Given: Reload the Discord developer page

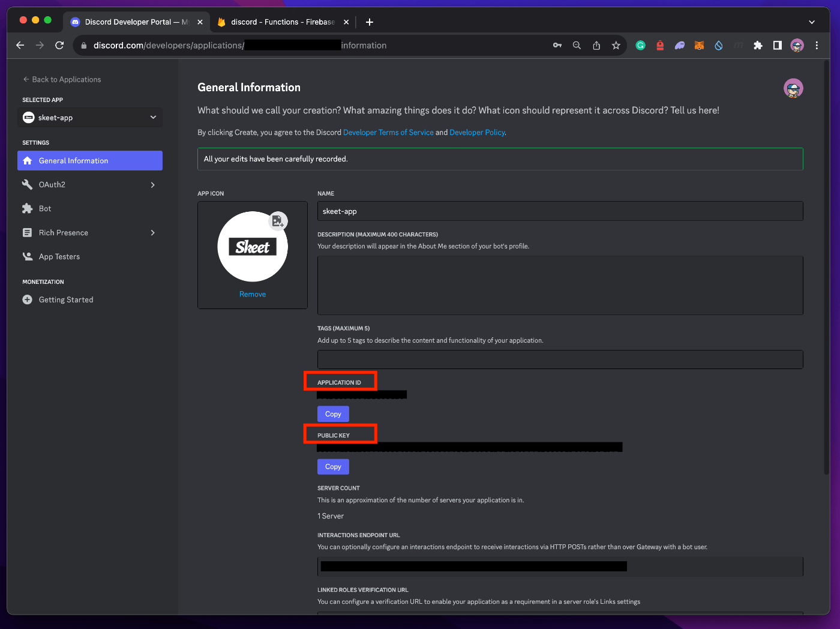Looking at the screenshot, I should click(x=59, y=46).
